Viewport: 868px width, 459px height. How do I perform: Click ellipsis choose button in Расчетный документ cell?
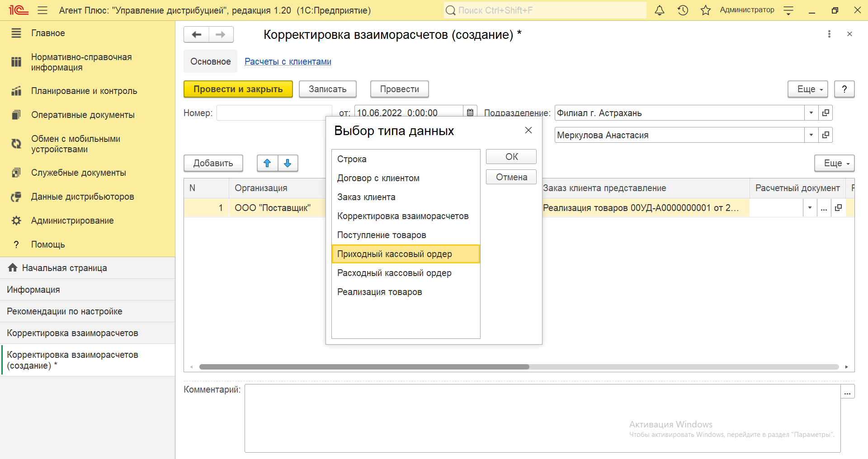(x=824, y=208)
